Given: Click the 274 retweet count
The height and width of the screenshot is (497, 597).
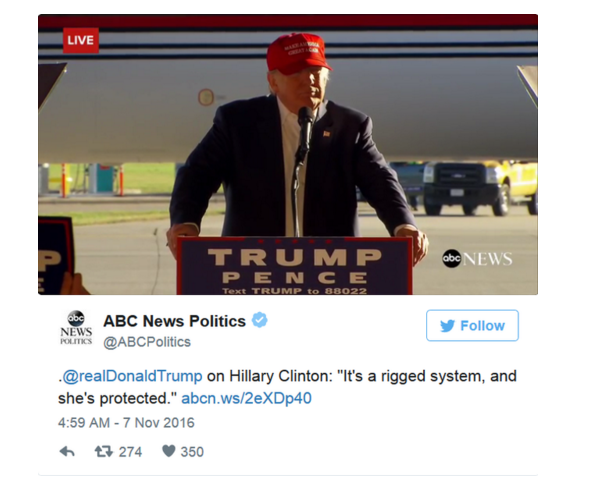Looking at the screenshot, I should 130,452.
